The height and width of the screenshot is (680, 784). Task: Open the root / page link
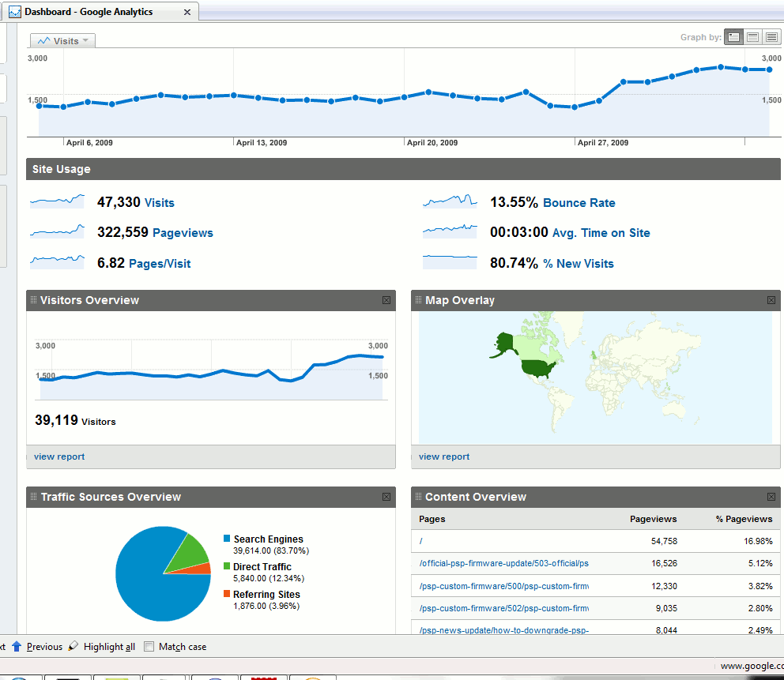(x=421, y=541)
